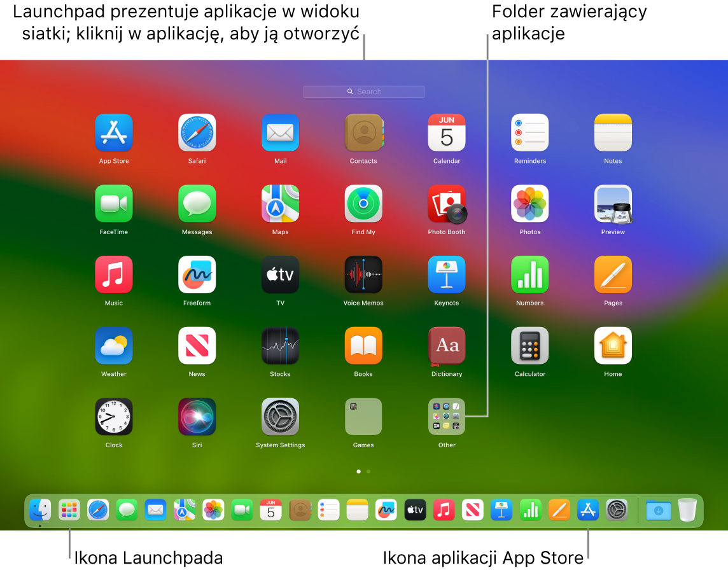Open Keynote from the Dock
The width and height of the screenshot is (728, 570).
click(501, 510)
